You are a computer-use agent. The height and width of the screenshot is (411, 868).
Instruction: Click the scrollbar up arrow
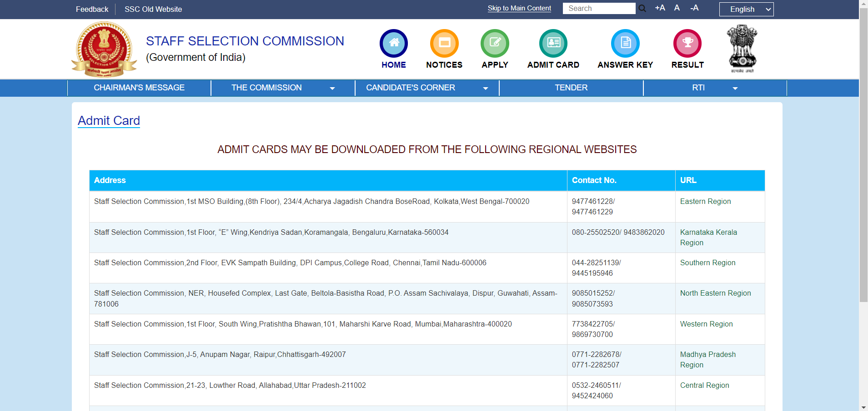[863, 3]
